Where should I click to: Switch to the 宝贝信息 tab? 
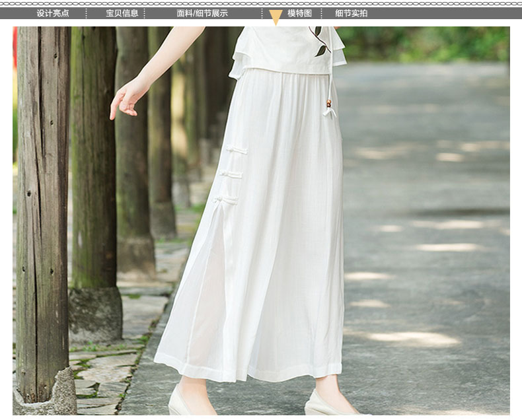[122, 13]
